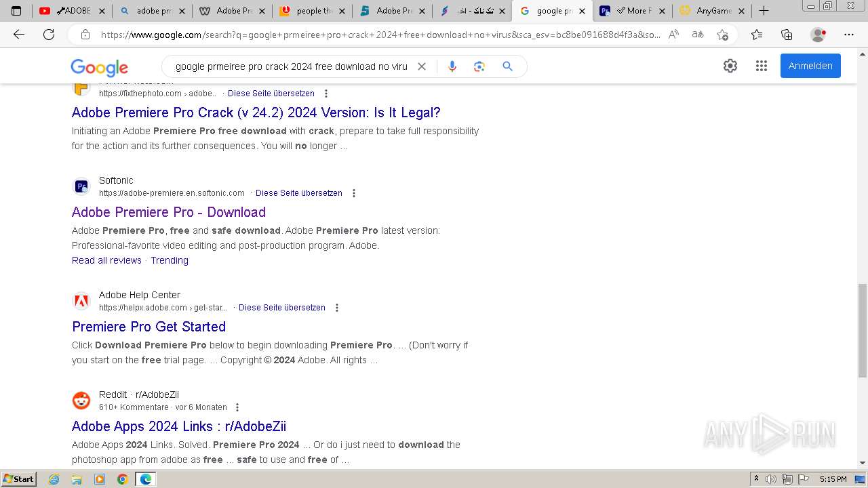Click the Anmelden sign-in button
The image size is (868, 488).
(810, 66)
